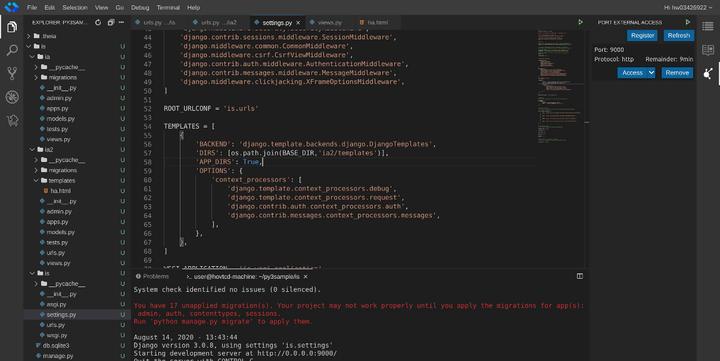Click the code minimap preview
720x361 pixels.
coord(559,87)
